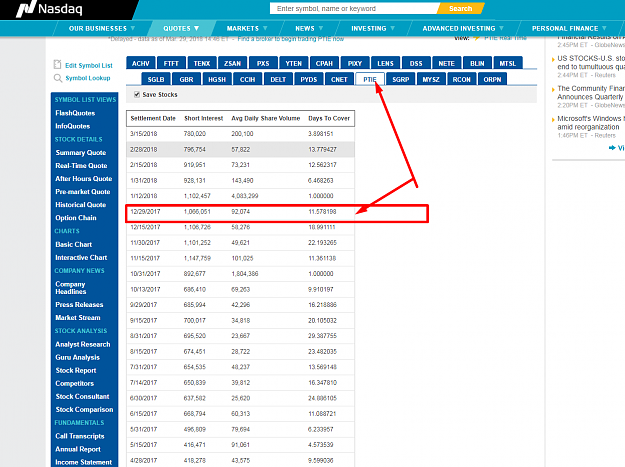Viewport: 625px width, 467px height.
Task: Open the Historical Quote link
Action: (x=81, y=205)
